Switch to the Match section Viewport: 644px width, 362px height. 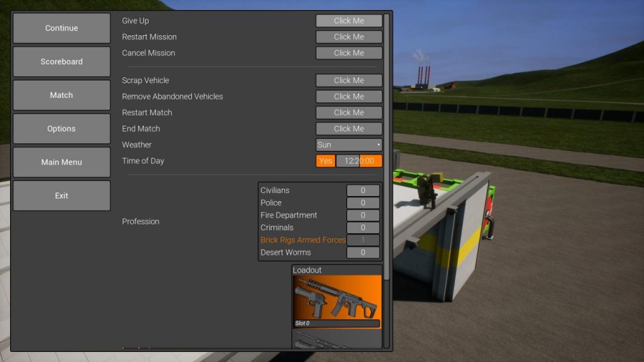[x=62, y=95]
